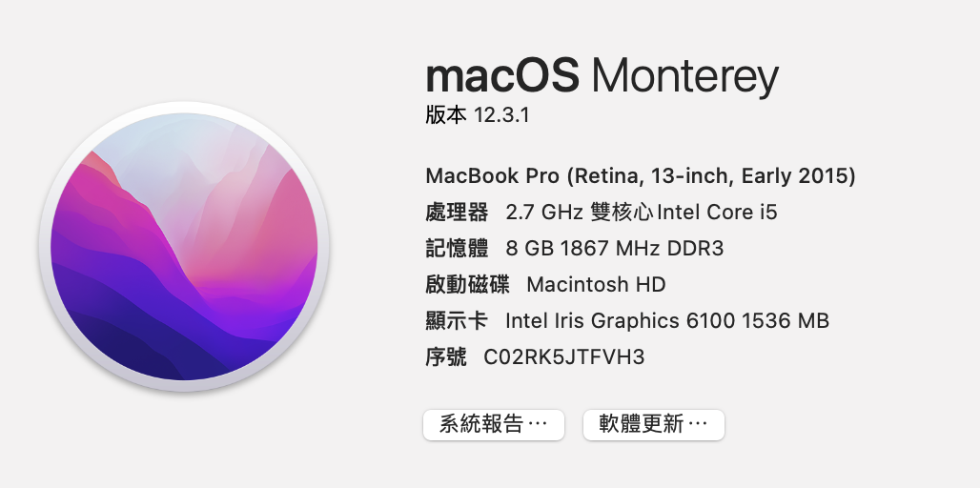Select the 2.7 GHz Intel Core i5 value

coord(642,213)
